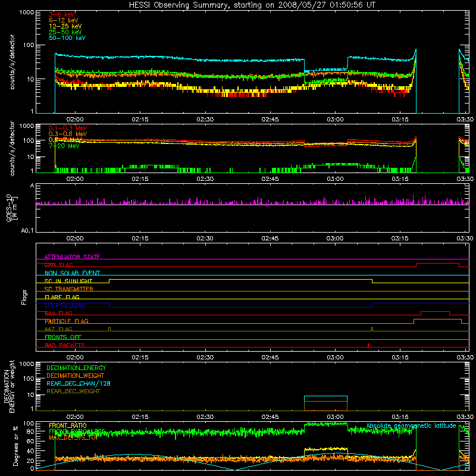This screenshot has width=476, height=476.
Task: Click the raised particle flag segment
Action: point(437,321)
